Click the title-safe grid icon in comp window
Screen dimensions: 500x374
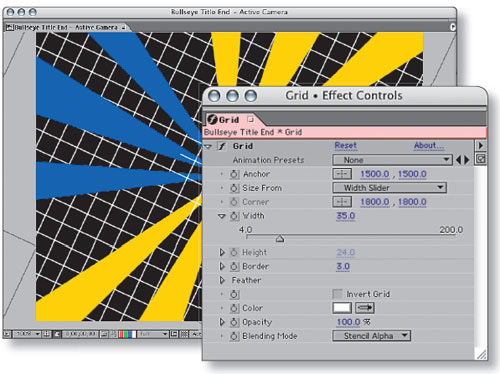coord(46,334)
